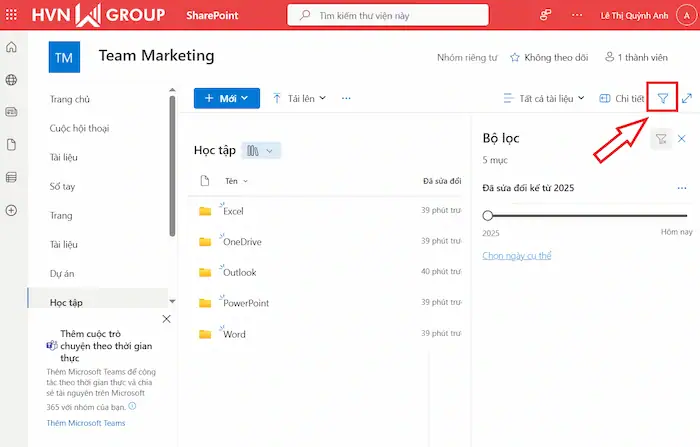
Task: Open the SharePoint home icon in app bar
Action: pyautogui.click(x=11, y=48)
